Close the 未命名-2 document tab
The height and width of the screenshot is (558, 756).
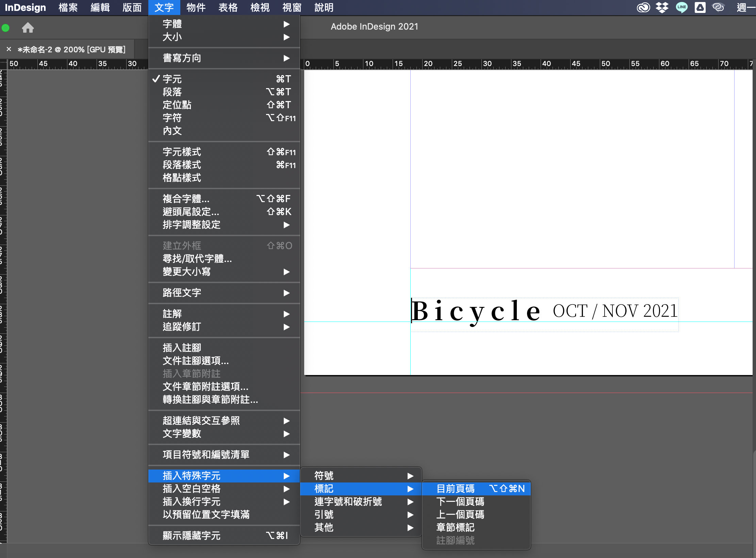pyautogui.click(x=9, y=49)
